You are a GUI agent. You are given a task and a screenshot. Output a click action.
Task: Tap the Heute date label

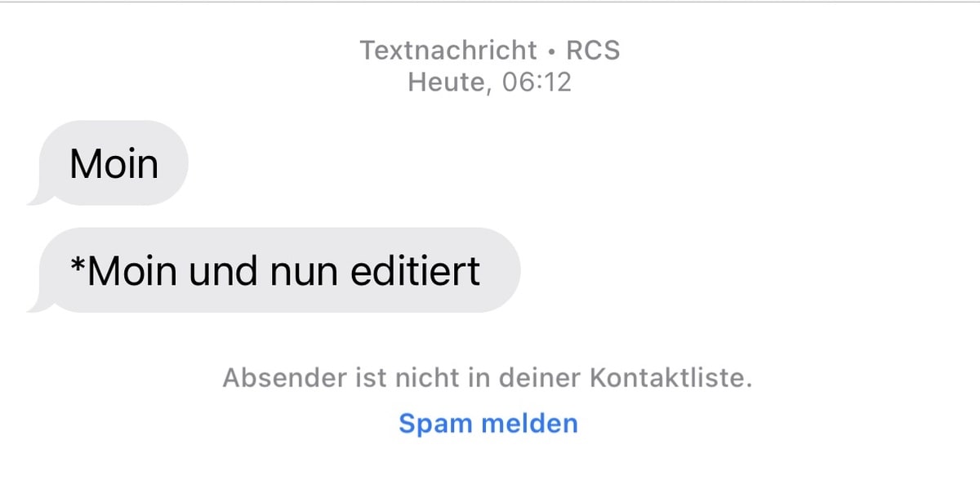point(445,82)
